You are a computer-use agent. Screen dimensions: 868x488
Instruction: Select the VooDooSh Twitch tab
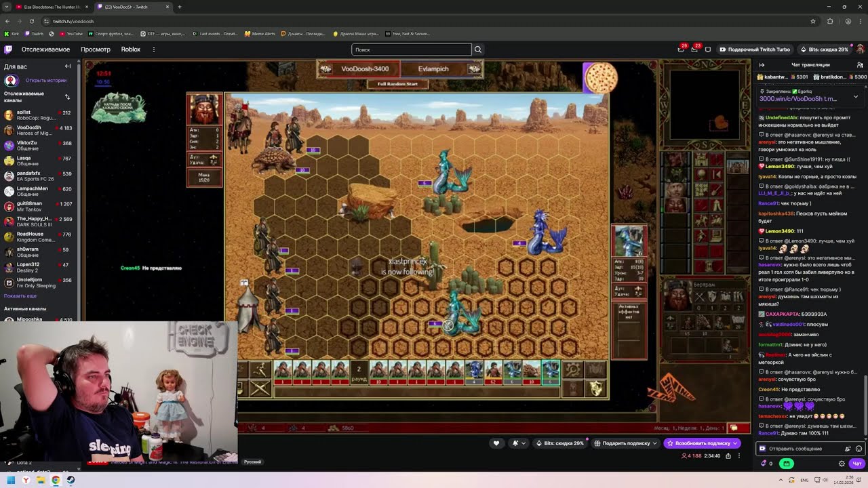(133, 7)
